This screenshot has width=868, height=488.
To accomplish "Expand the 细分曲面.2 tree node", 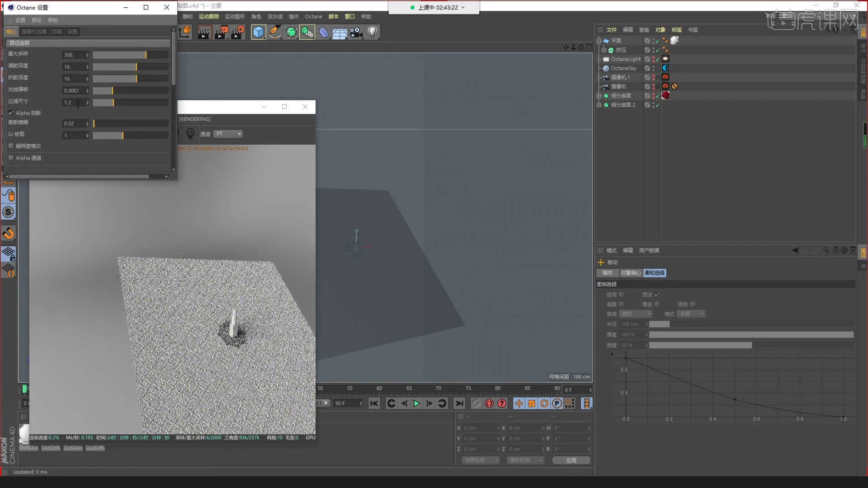I will [x=599, y=105].
